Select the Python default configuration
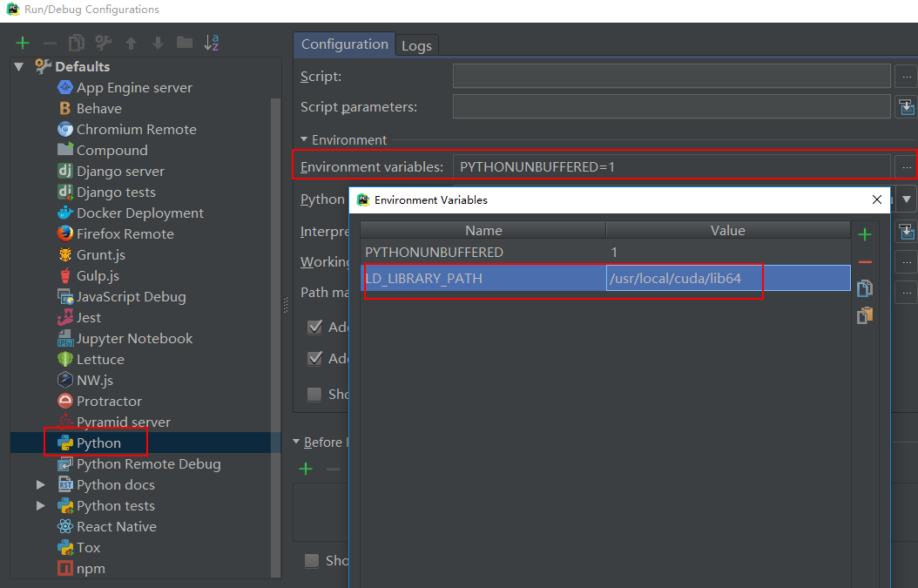Screen dimensions: 918x588 point(98,443)
